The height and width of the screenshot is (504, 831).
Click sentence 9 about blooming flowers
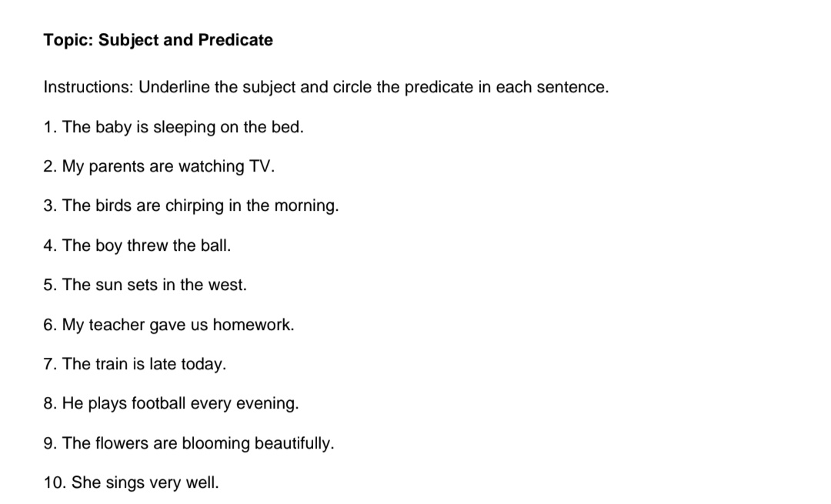(x=189, y=443)
